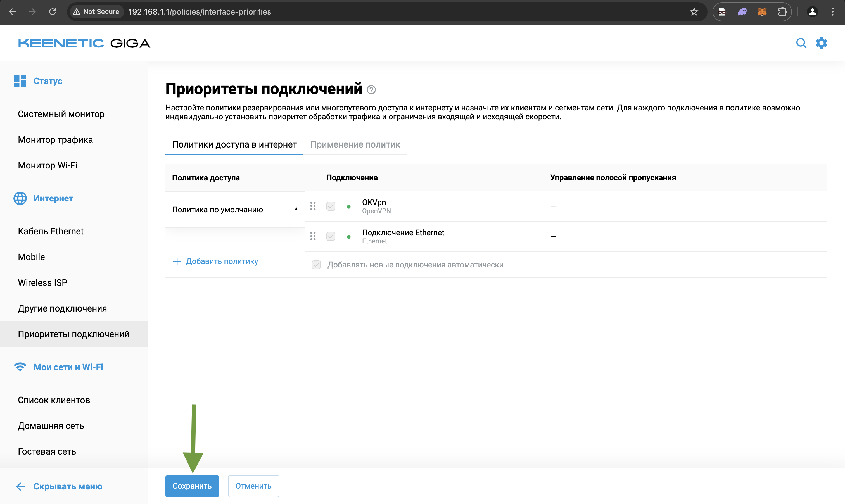The height and width of the screenshot is (504, 845).
Task: Open the search magnifier icon in header
Action: 801,43
